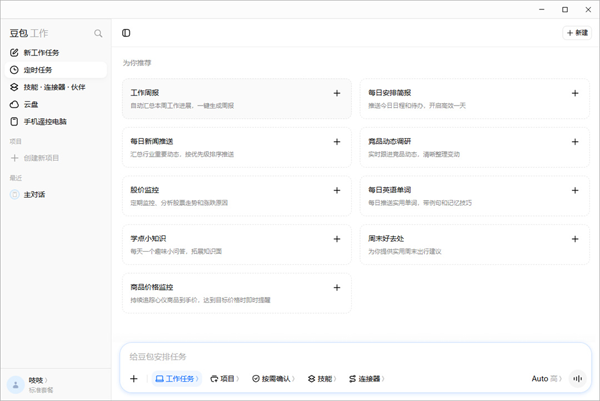The image size is (600, 401).
Task: Open the 每日安排简报 recommendation card
Action: 474,99
